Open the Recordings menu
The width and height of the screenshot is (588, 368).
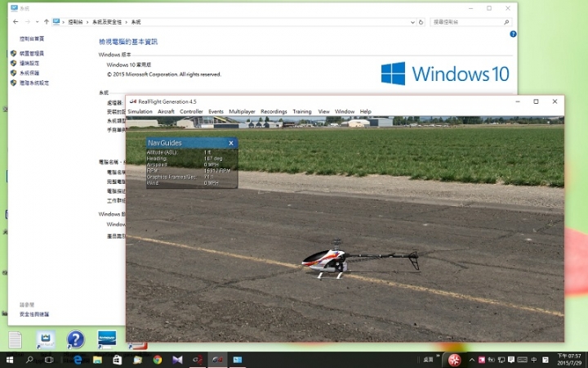[x=274, y=111]
